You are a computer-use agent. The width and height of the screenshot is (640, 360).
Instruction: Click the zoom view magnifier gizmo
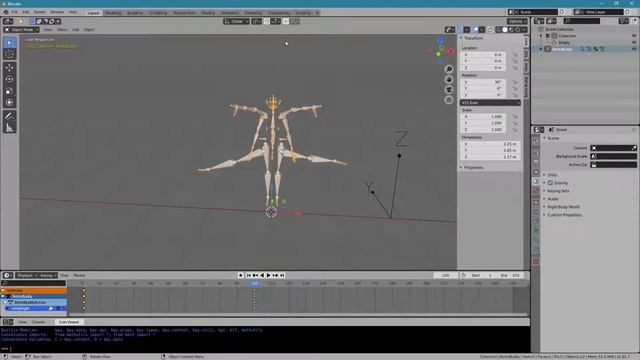(x=449, y=69)
